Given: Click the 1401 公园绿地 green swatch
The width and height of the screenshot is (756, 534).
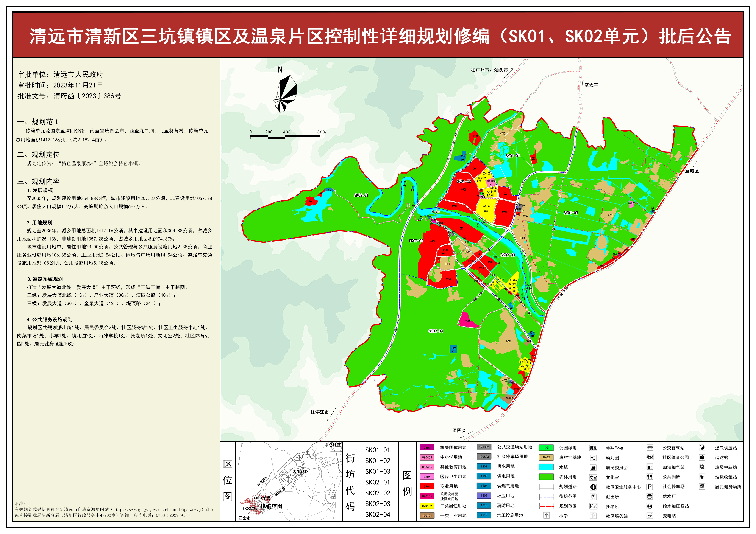Looking at the screenshot, I should point(547,447).
